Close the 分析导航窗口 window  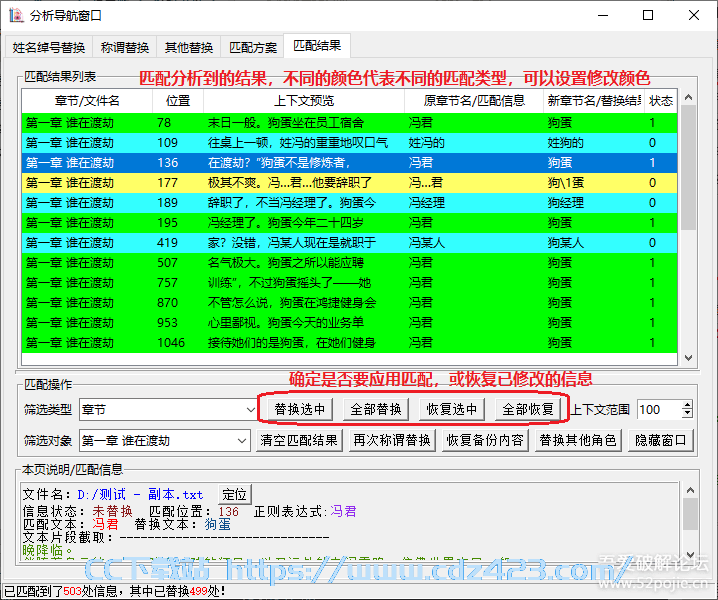point(694,15)
